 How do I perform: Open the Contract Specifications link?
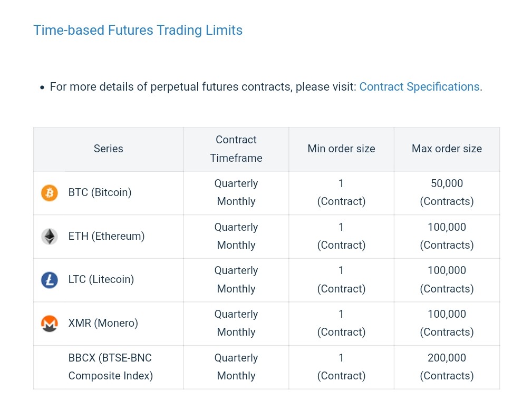[419, 87]
